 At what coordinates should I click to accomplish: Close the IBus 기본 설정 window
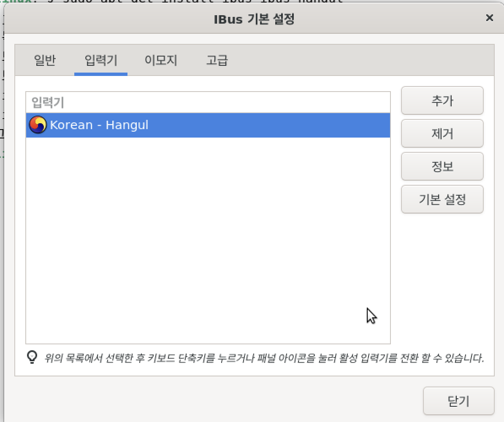coord(489,18)
